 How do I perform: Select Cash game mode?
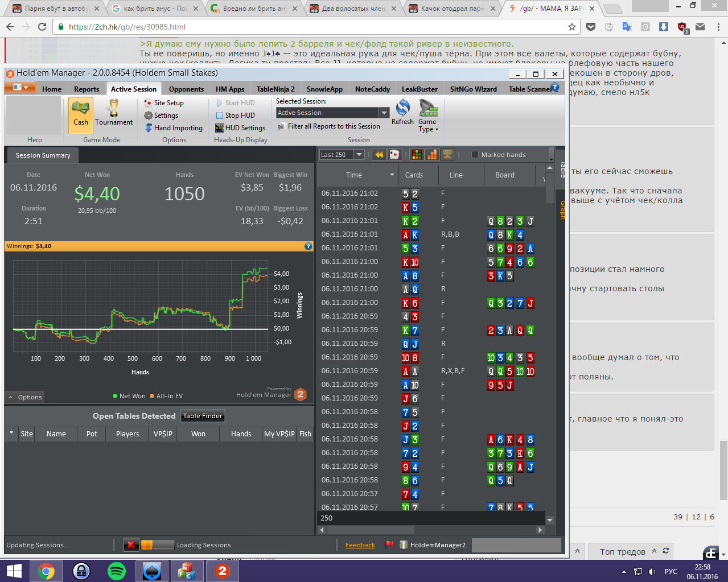pos(81,113)
